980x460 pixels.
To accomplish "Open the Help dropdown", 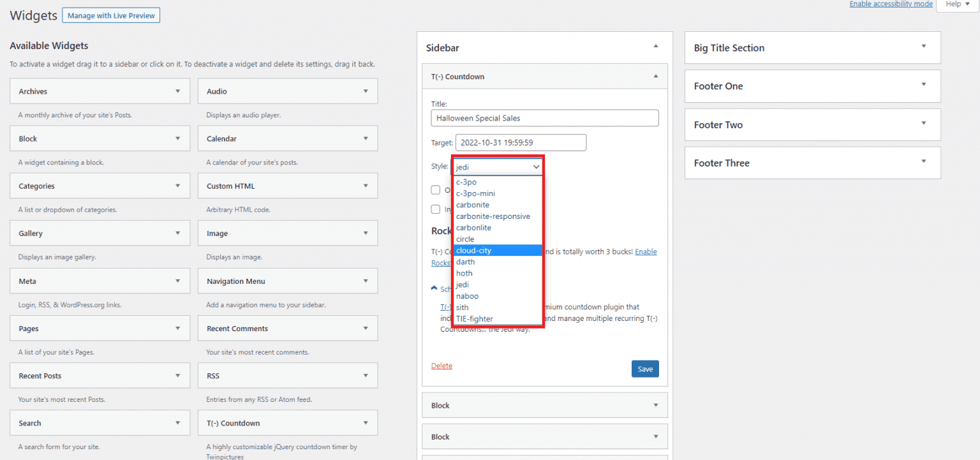I will 956,4.
